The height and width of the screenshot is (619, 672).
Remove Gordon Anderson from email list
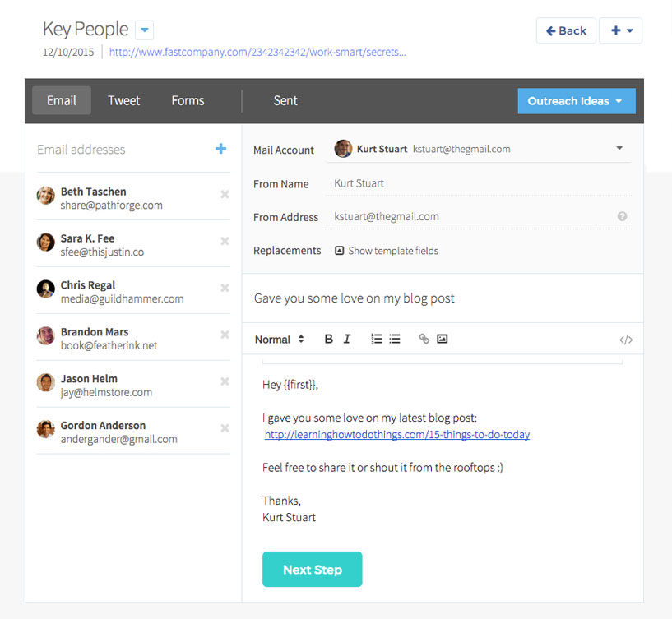coord(225,428)
